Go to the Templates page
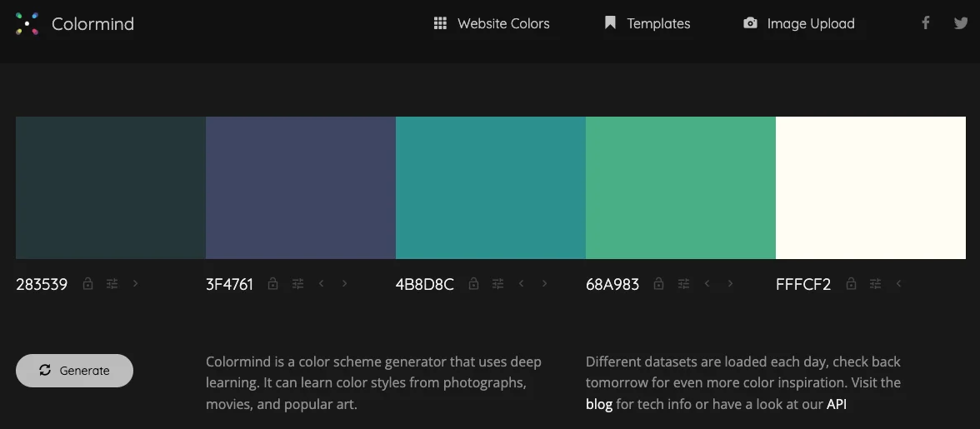This screenshot has height=429, width=980. [647, 23]
